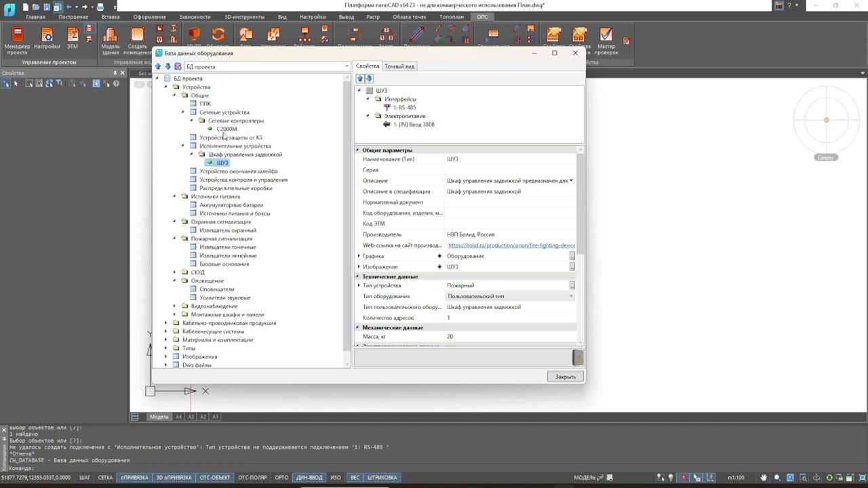Click the Количество адресов value field

(x=509, y=318)
